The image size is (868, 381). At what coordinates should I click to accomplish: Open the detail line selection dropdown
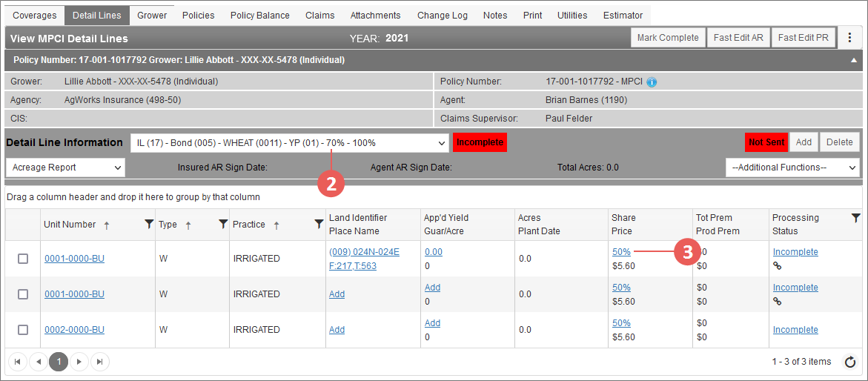[290, 142]
